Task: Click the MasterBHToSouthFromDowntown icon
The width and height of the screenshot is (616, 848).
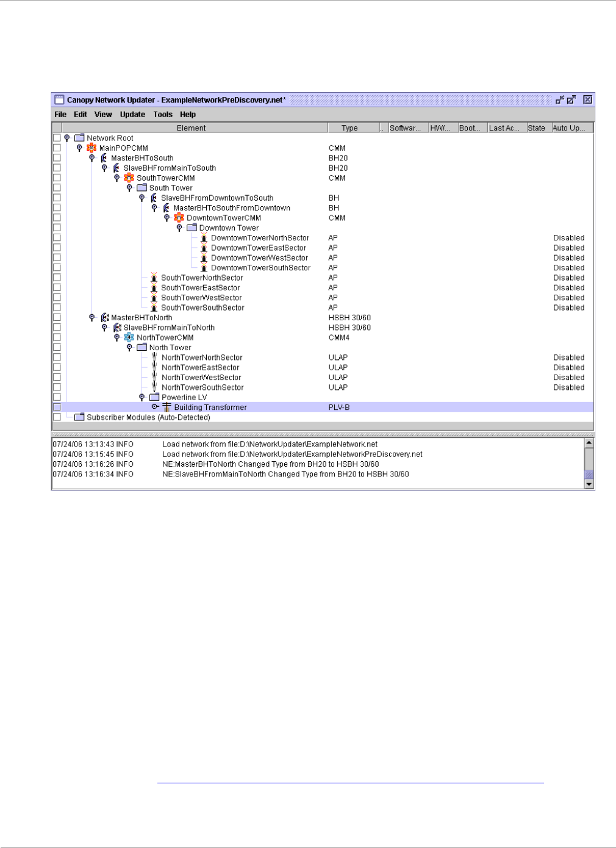Action: coord(167,208)
